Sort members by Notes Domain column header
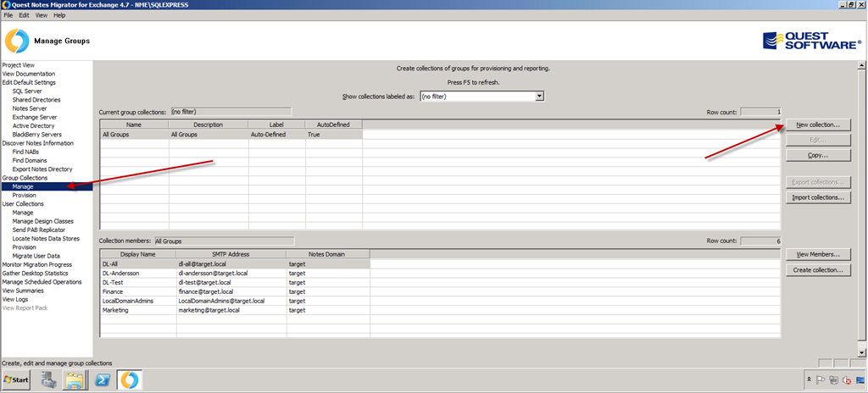 click(328, 255)
